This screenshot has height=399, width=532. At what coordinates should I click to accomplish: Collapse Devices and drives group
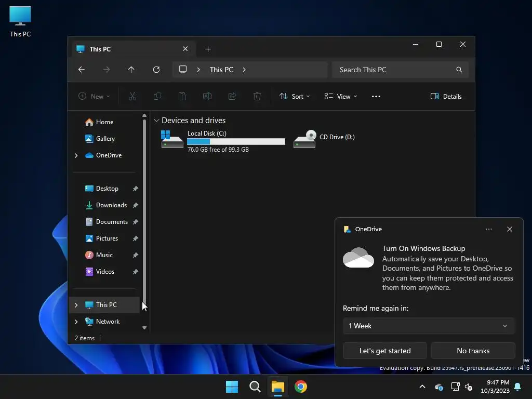pos(156,121)
